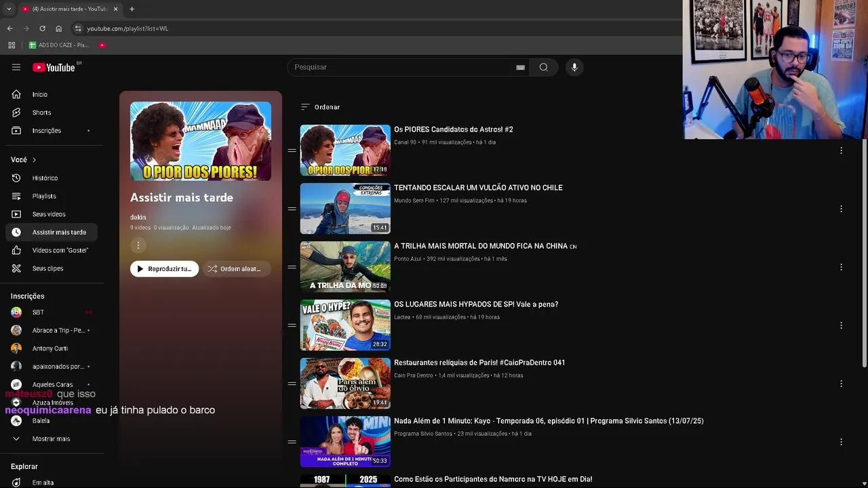Open the browser apps grid in bookmarks bar
This screenshot has height=488, width=868.
pos(12,45)
